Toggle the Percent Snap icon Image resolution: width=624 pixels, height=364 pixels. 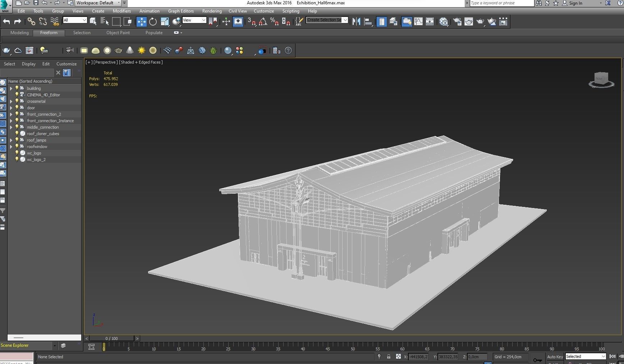pyautogui.click(x=275, y=22)
